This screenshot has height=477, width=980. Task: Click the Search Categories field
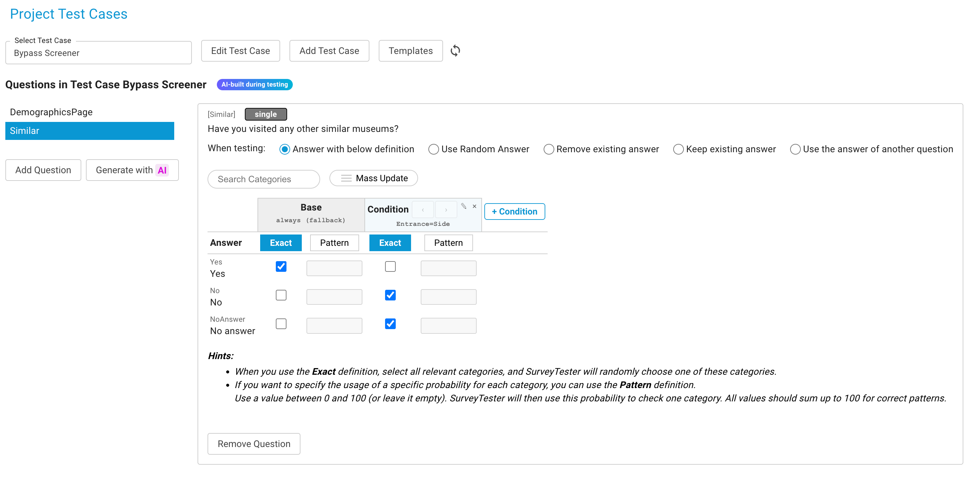point(263,179)
